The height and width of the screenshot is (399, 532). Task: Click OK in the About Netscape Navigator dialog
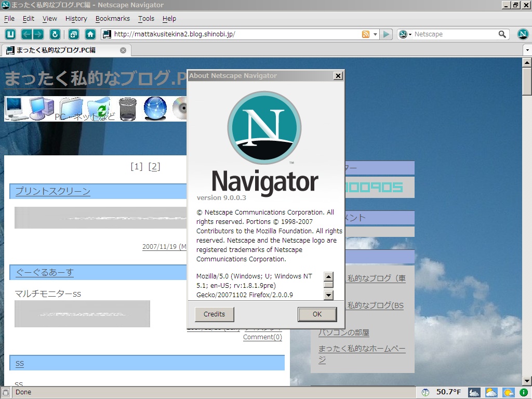pyautogui.click(x=317, y=314)
